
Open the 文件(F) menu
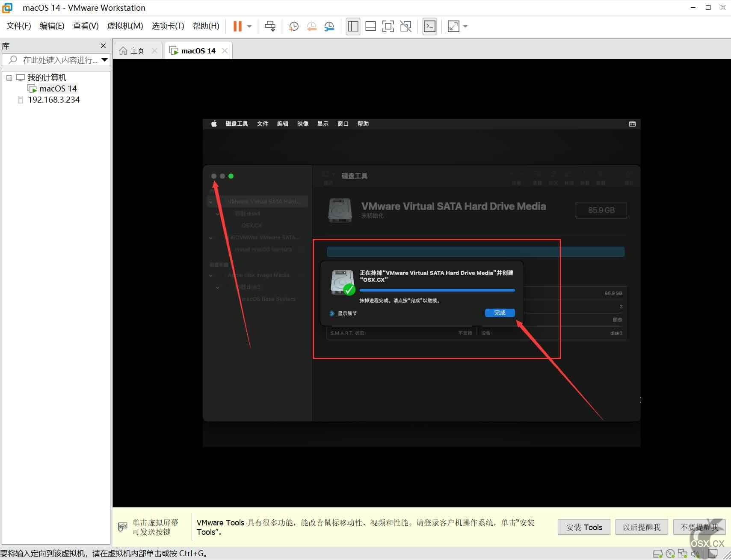click(19, 26)
